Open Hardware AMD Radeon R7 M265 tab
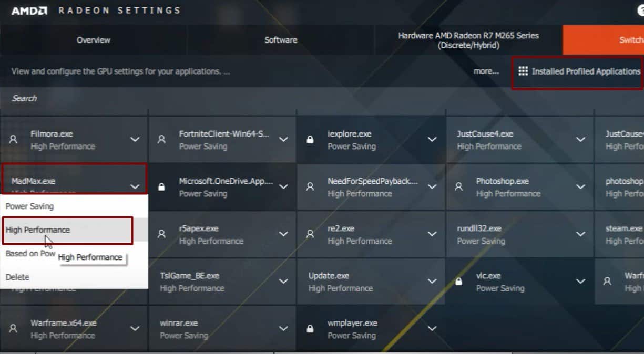This screenshot has width=644, height=354. 468,40
